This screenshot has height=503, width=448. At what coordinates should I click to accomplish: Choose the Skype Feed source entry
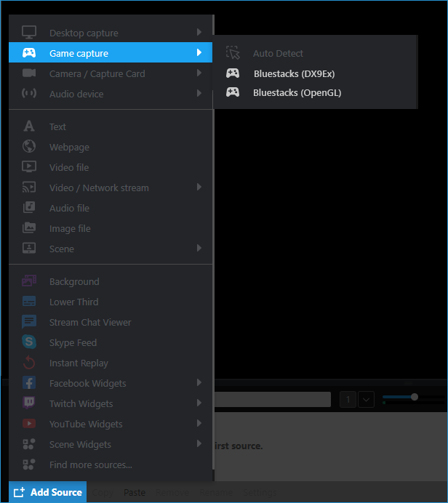click(x=111, y=342)
